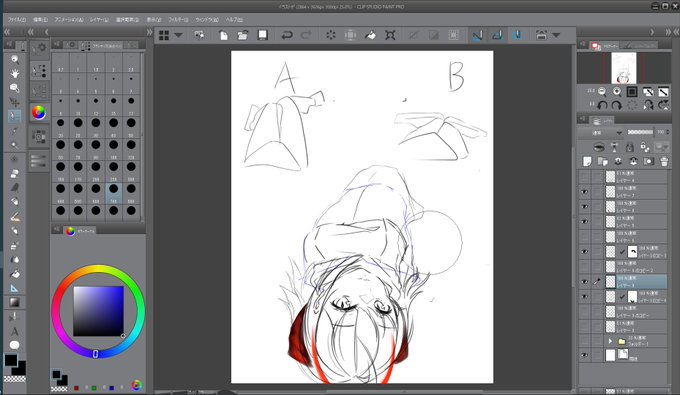The image size is (680, 395).
Task: Open the ファイル (File) menu
Action: click(x=16, y=20)
